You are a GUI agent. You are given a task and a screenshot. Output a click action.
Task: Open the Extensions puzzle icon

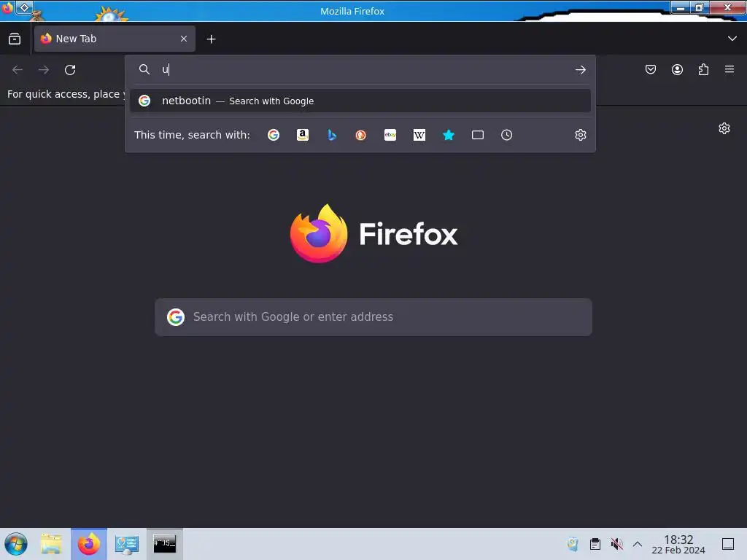point(703,70)
